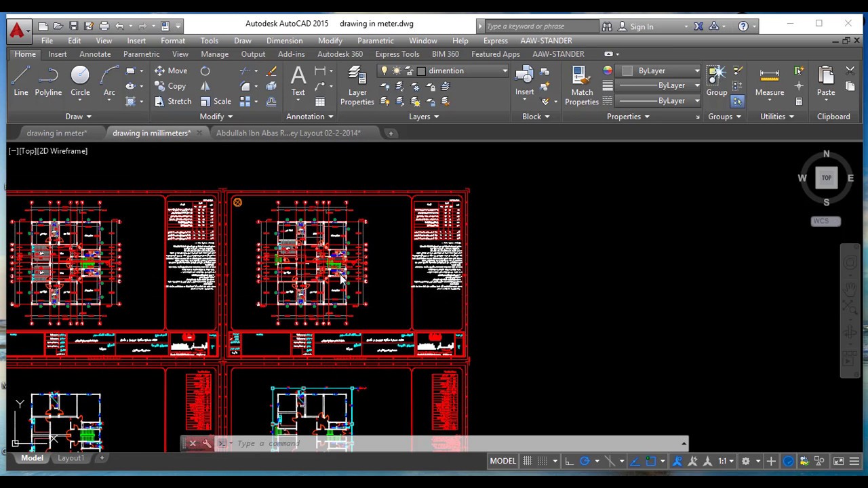This screenshot has width=868, height=488.
Task: Insert a Table from Annotation panel
Action: point(320,102)
